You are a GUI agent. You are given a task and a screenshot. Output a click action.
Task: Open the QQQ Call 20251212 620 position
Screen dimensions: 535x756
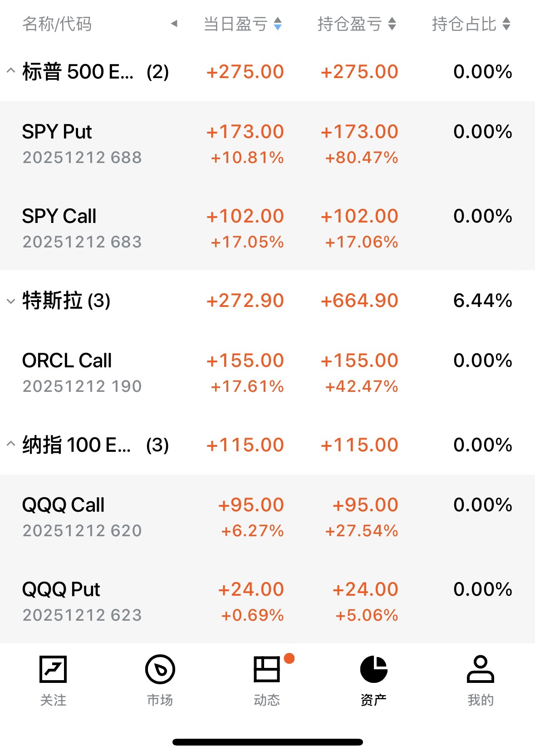click(x=82, y=517)
